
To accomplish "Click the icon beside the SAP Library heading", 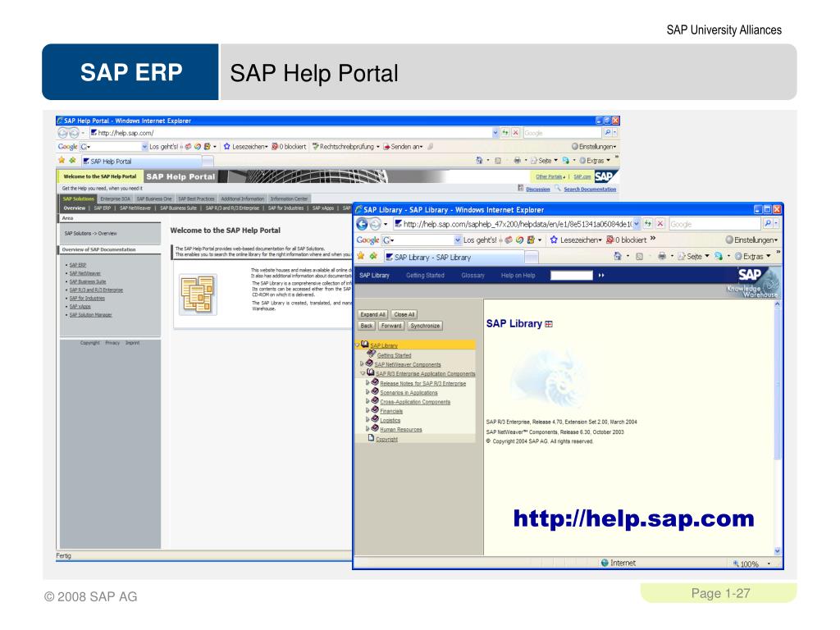I will coord(549,324).
